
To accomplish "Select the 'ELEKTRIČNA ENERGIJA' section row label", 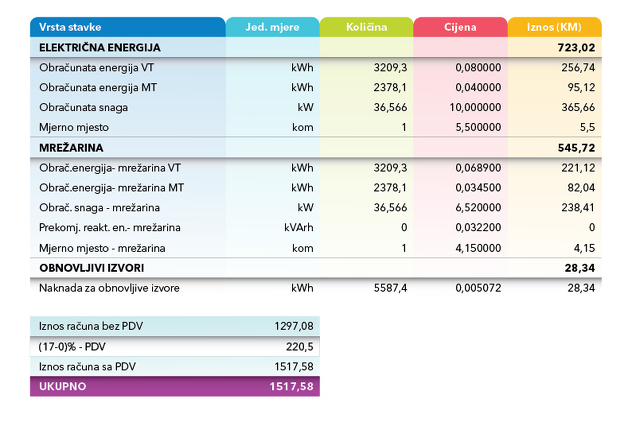I will 99,47.
